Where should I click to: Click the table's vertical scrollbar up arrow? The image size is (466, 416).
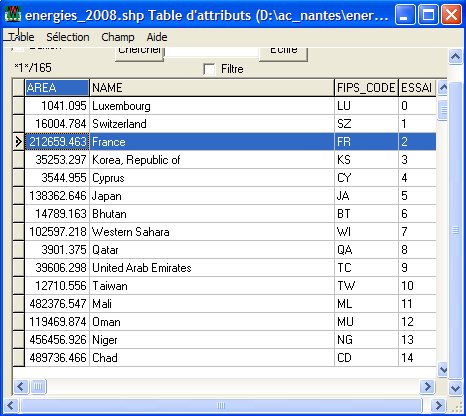tap(443, 88)
